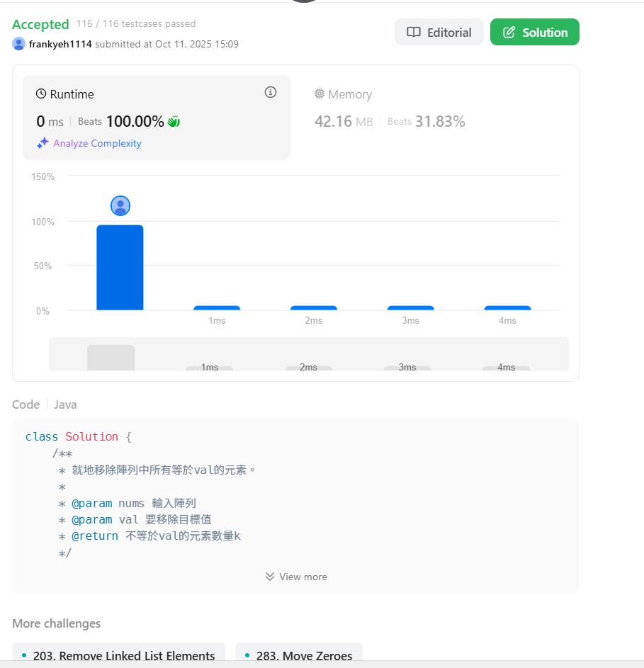Click the 1ms segment in range minimap

(x=209, y=368)
